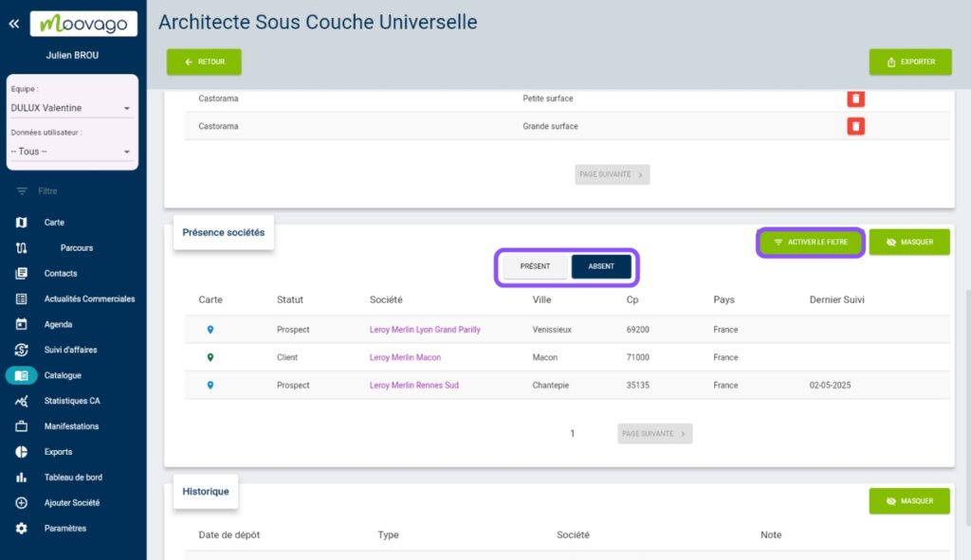Click the Filtre icon in sidebar
The height and width of the screenshot is (560, 971).
(x=22, y=191)
